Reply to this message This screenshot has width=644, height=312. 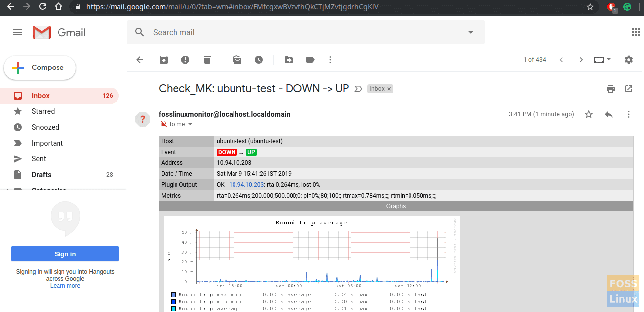(x=609, y=114)
